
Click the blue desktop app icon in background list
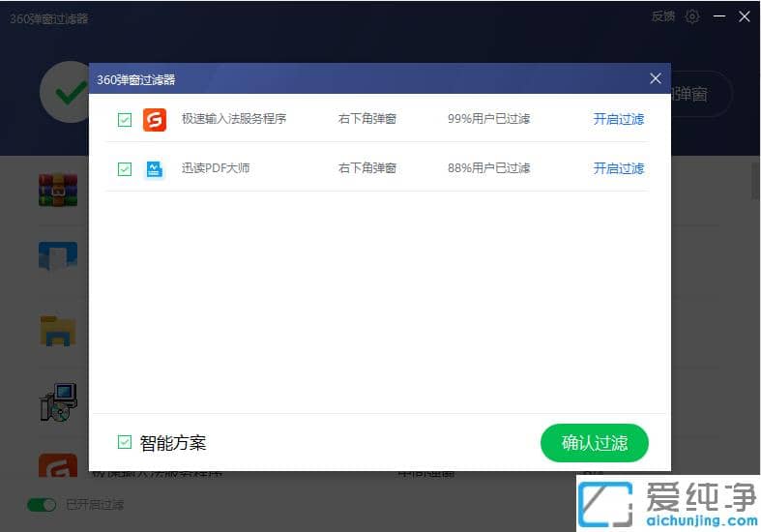[58, 255]
